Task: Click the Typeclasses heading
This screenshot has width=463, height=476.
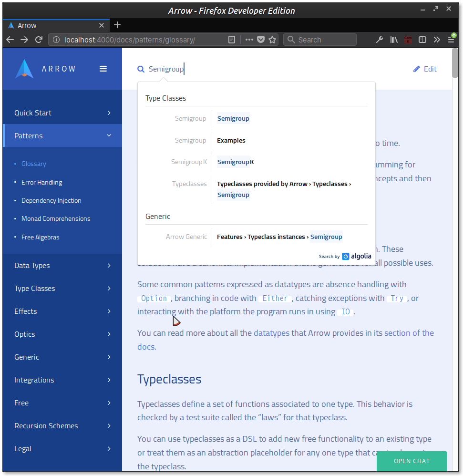Action: [169, 380]
